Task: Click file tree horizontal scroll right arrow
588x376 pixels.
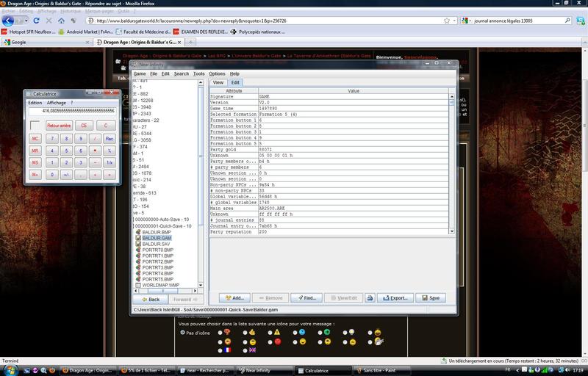Action: tap(194, 291)
